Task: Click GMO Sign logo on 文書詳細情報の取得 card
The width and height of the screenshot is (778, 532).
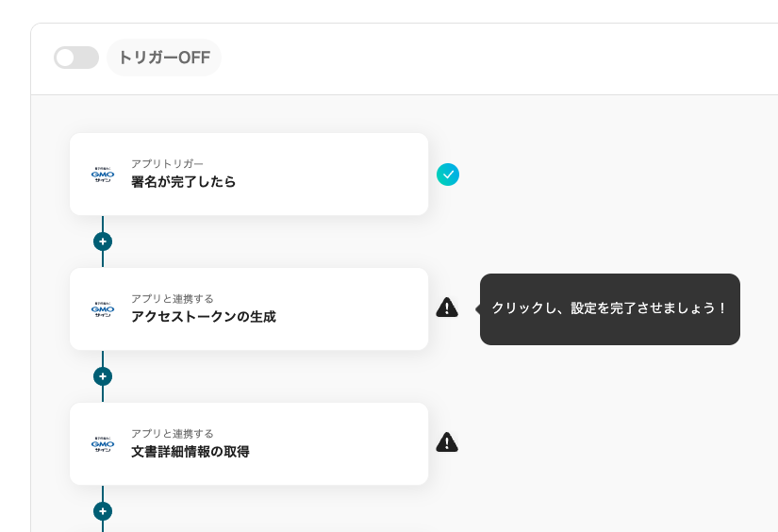Action: [x=102, y=444]
